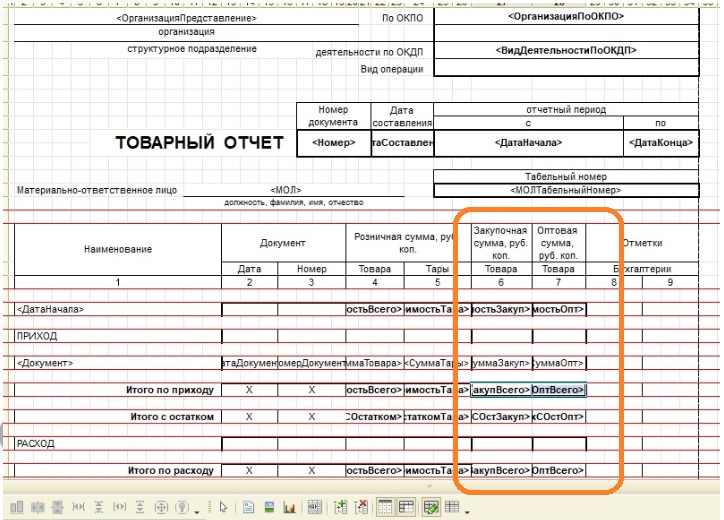Click the insert cells icon with green plus
This screenshot has width=724, height=520.
coord(341,507)
